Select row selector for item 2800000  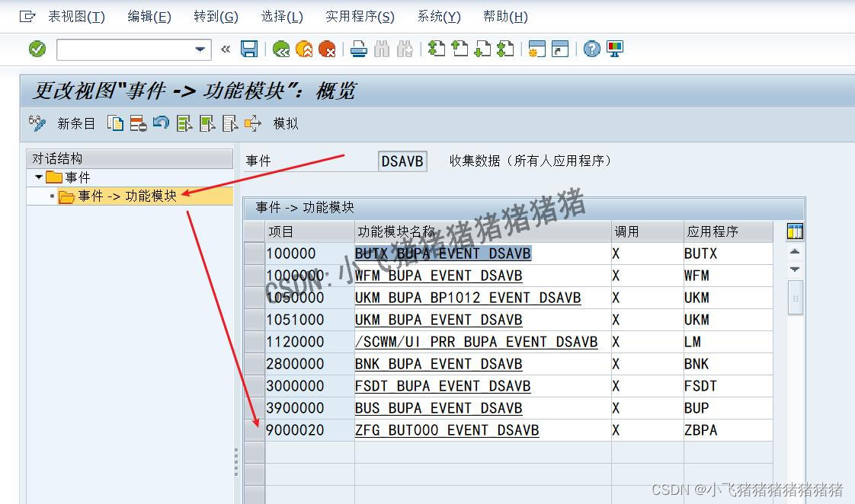pos(255,364)
